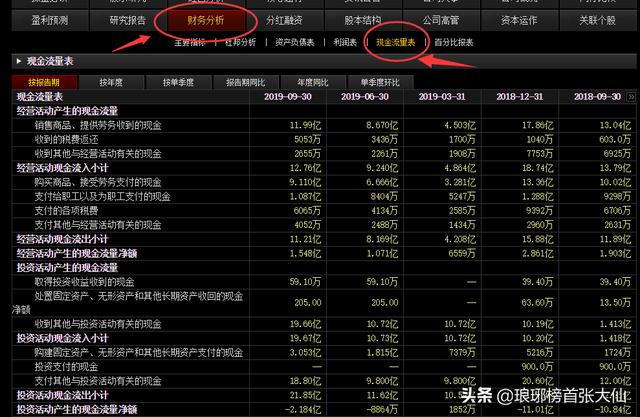Show 单季度环比 comparison
The height and width of the screenshot is (417, 640).
tap(380, 82)
